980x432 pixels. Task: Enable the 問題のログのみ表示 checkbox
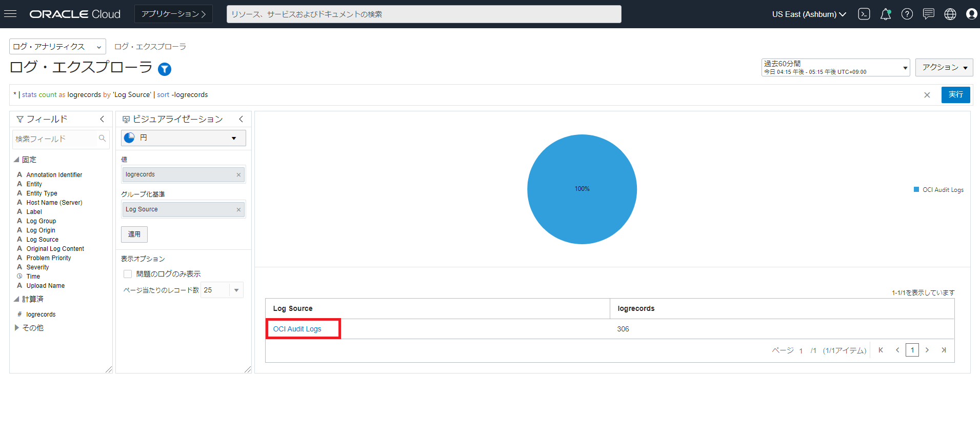128,274
